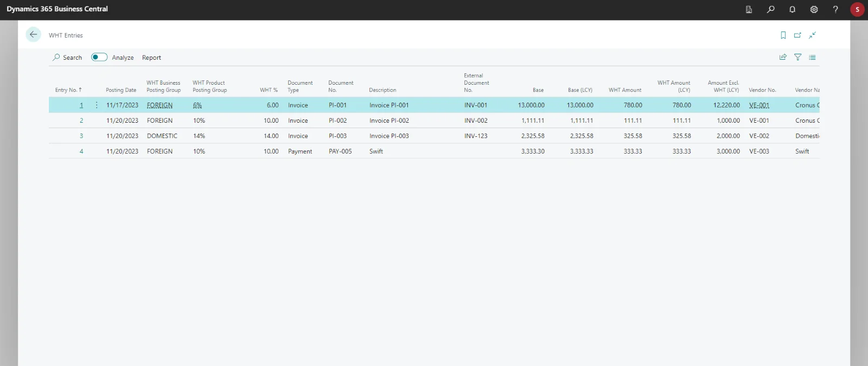Show more options for entry 1
The image size is (868, 366).
click(97, 105)
